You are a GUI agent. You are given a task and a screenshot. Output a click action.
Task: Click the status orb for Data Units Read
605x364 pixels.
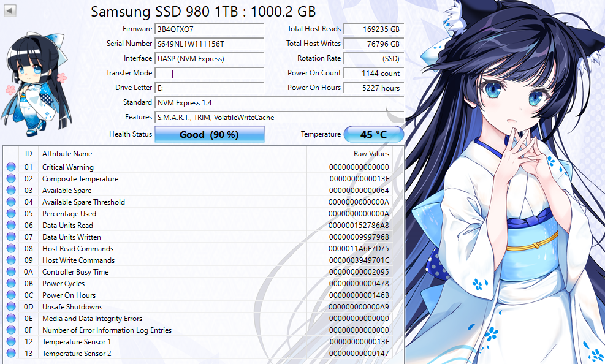[11, 225]
